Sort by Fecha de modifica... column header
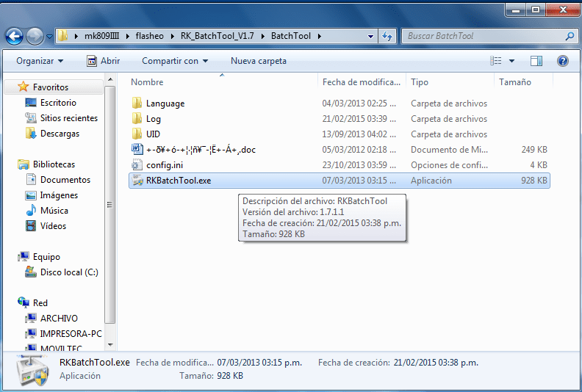 (361, 82)
